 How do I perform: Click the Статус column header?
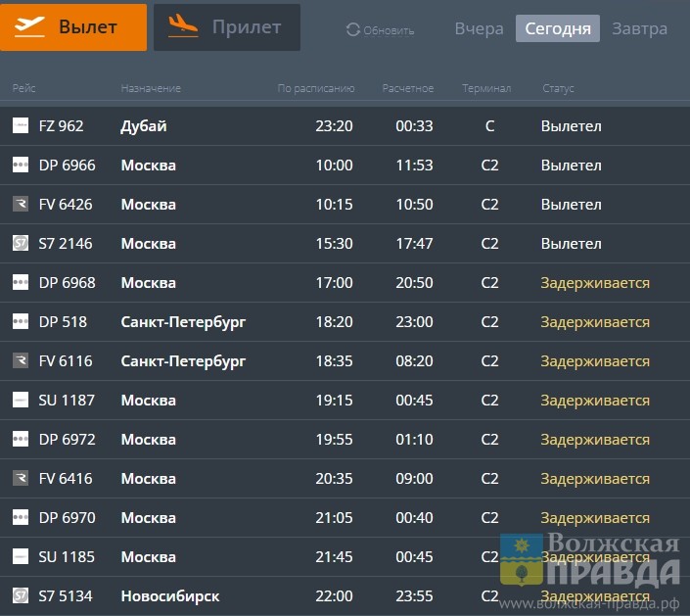pos(558,89)
